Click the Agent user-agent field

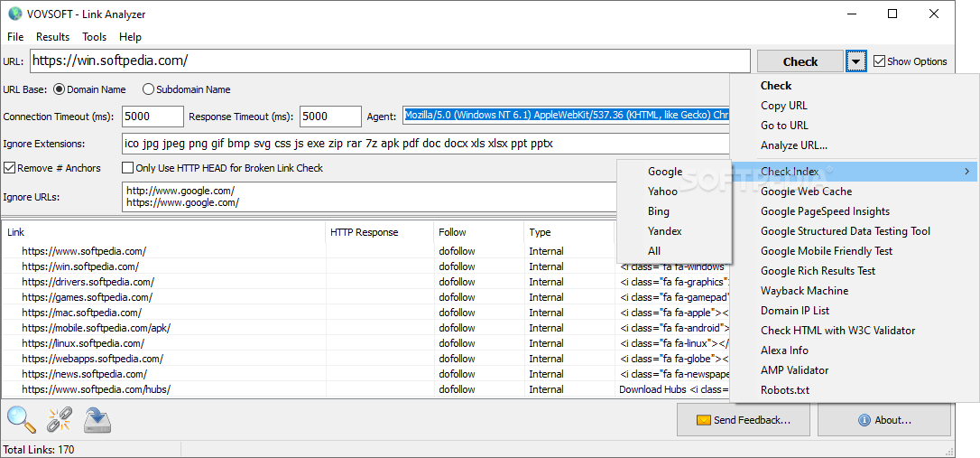(566, 116)
